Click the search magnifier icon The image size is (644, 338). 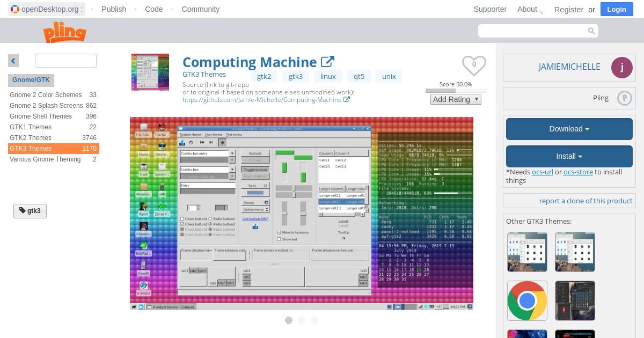[591, 31]
